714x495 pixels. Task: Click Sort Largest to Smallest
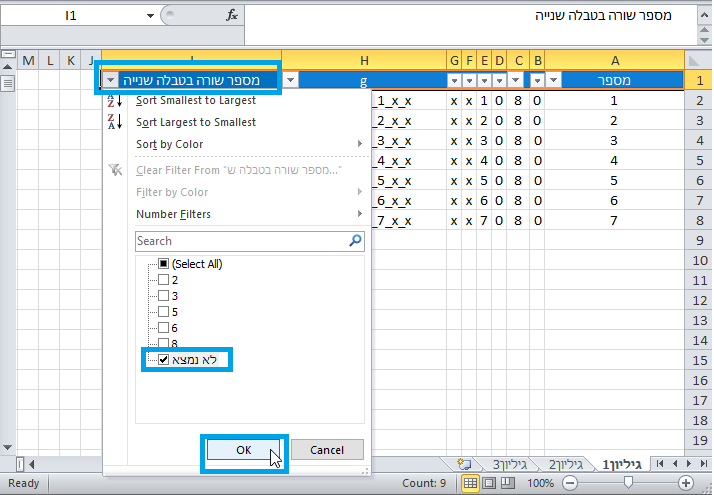point(195,122)
